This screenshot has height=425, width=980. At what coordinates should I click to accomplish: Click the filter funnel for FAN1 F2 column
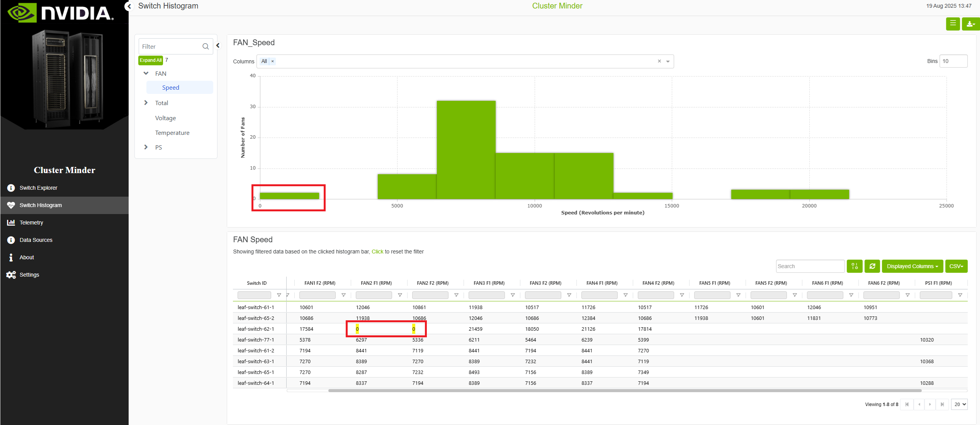[343, 295]
